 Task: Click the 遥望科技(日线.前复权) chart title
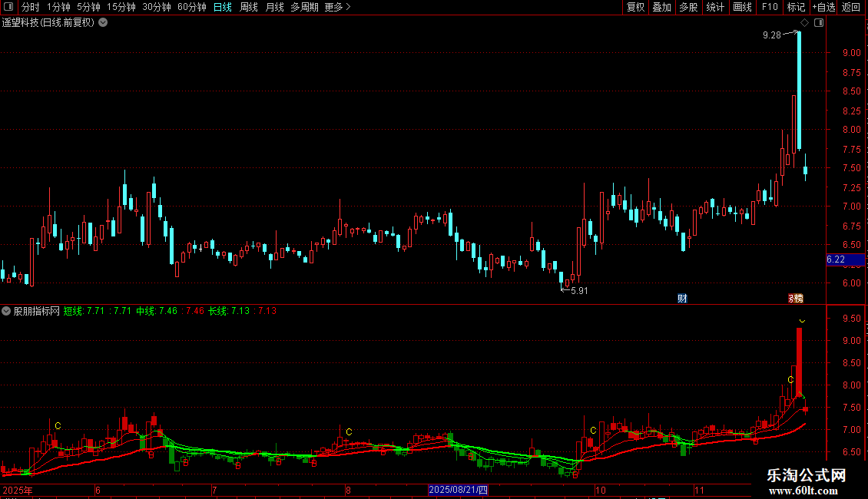point(48,22)
